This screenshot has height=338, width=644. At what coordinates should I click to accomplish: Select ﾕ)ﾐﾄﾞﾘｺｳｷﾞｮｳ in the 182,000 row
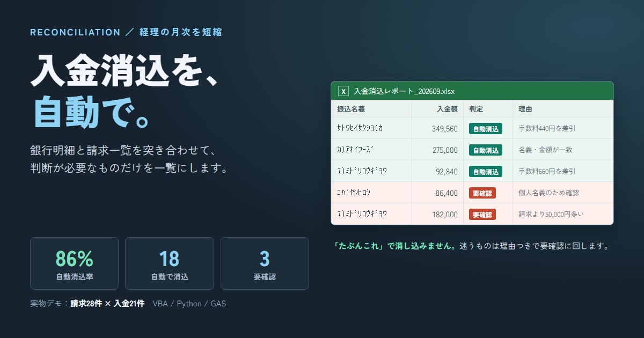point(362,214)
